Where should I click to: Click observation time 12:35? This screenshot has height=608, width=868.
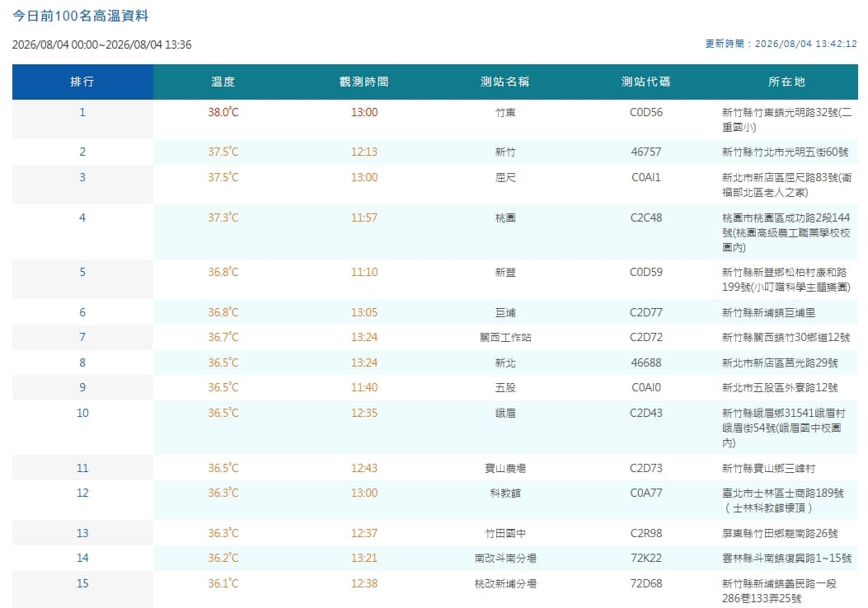pyautogui.click(x=364, y=414)
